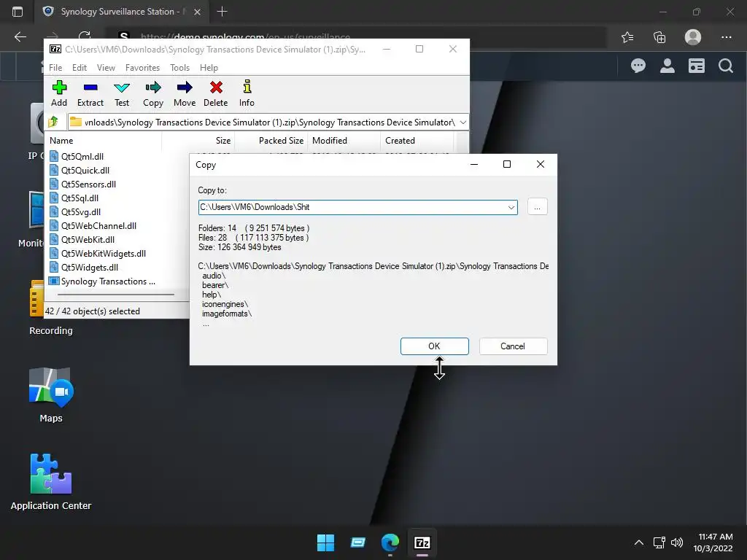Open Edge collections icon

click(x=659, y=37)
